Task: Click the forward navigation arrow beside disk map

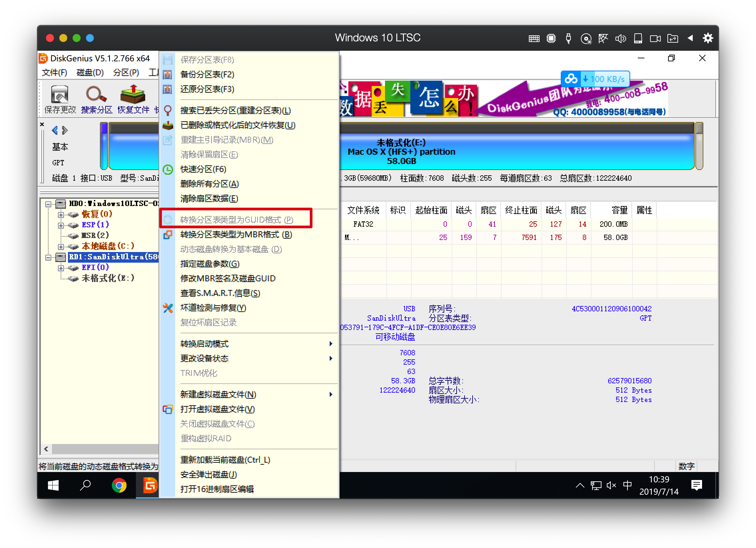Action: tap(65, 130)
